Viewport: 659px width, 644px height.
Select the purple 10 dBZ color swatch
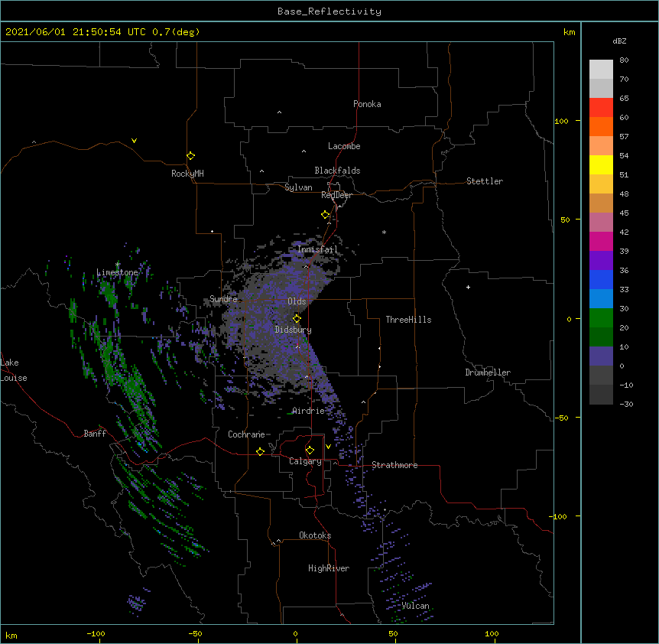click(601, 356)
